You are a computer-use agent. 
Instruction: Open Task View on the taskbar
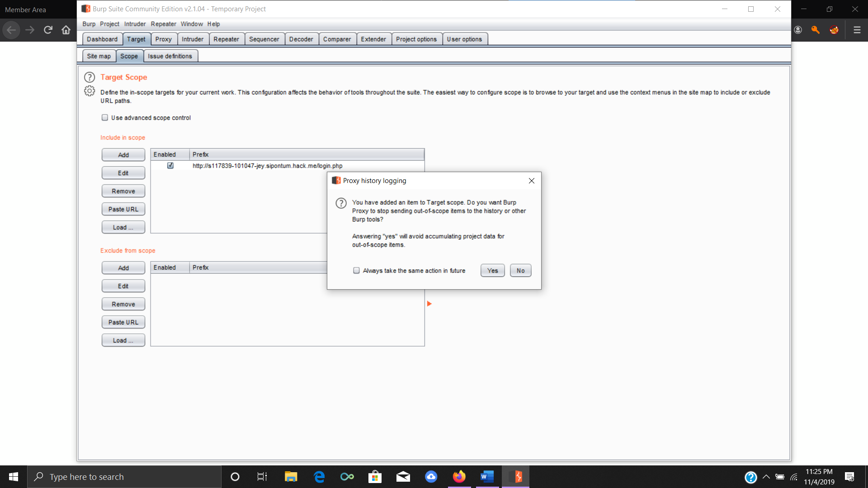262,477
